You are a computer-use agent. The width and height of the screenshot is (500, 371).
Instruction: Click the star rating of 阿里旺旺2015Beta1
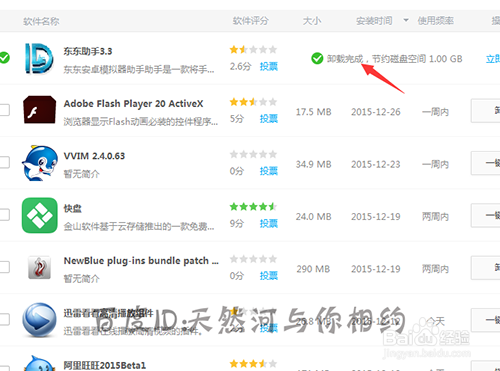[253, 363]
